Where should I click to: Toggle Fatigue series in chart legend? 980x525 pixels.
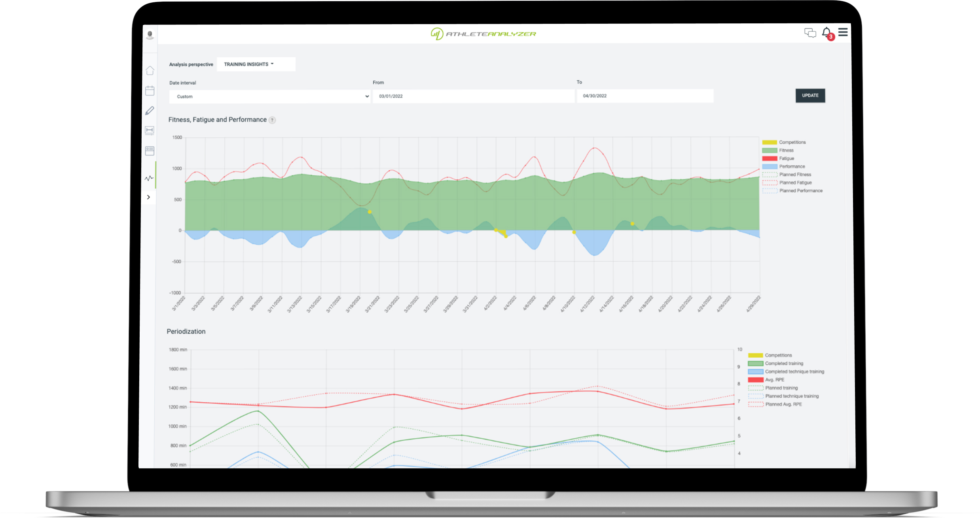[786, 158]
